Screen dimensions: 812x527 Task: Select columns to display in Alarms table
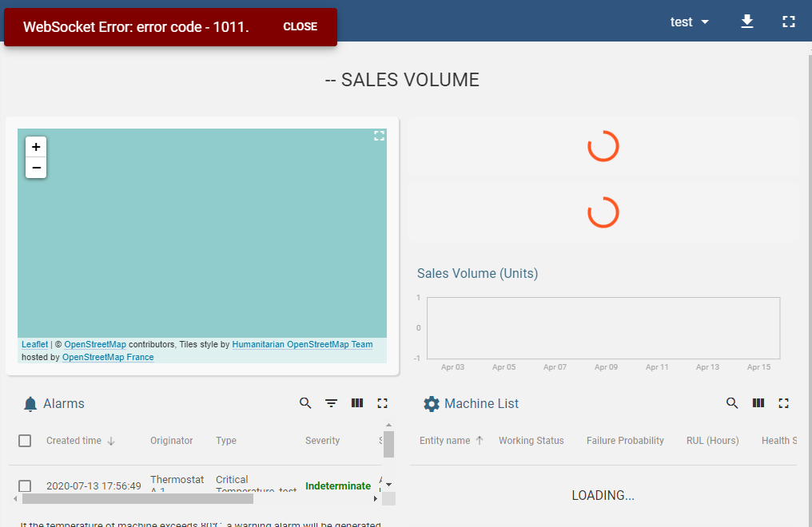356,403
